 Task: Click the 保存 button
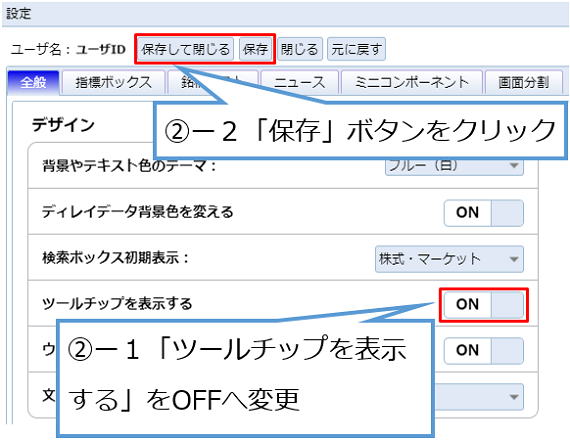pyautogui.click(x=255, y=49)
